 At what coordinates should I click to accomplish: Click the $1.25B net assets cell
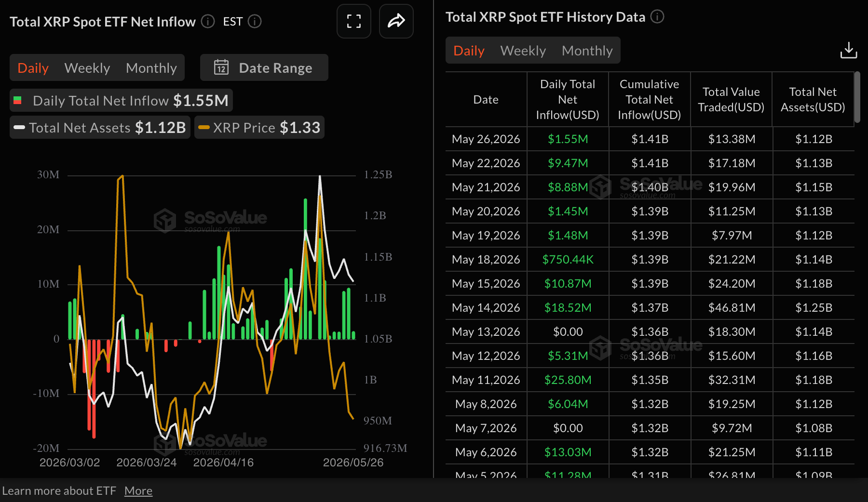pos(814,307)
